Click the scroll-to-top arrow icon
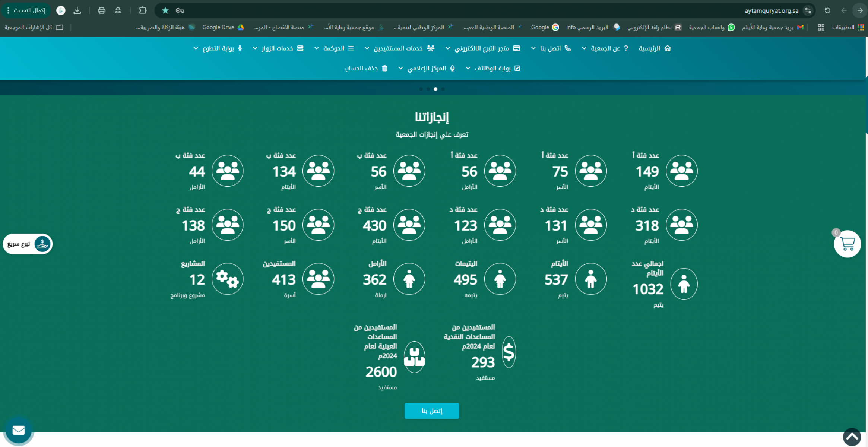Image resolution: width=868 pixels, height=447 pixels. (x=852, y=437)
